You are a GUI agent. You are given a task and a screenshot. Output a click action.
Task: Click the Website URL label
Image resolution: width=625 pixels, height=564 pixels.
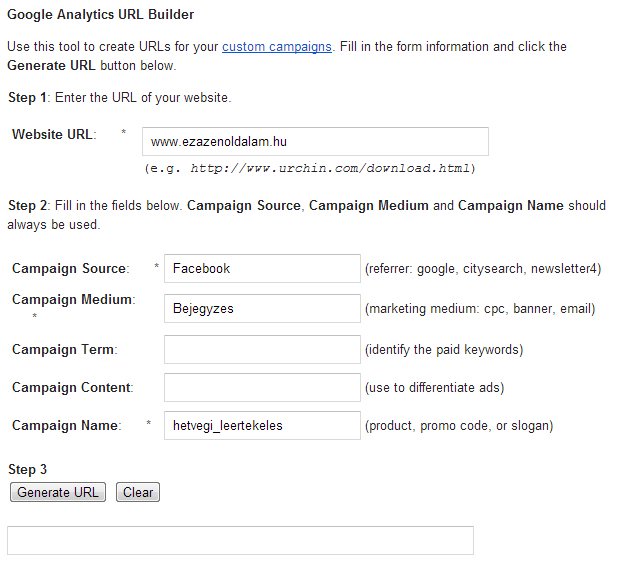54,135
